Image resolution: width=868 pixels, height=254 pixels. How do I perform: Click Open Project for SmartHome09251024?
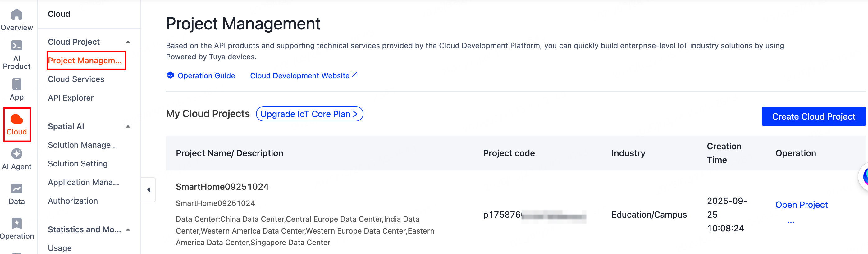pyautogui.click(x=801, y=205)
